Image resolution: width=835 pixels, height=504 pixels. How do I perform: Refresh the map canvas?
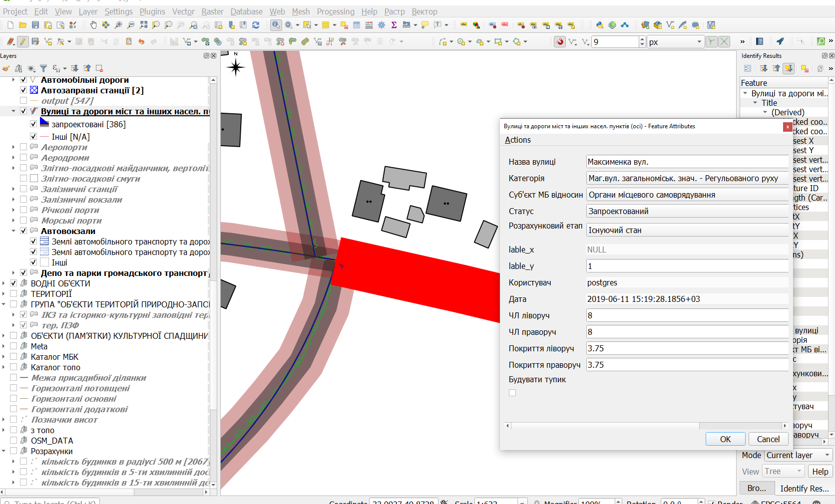pos(256,25)
